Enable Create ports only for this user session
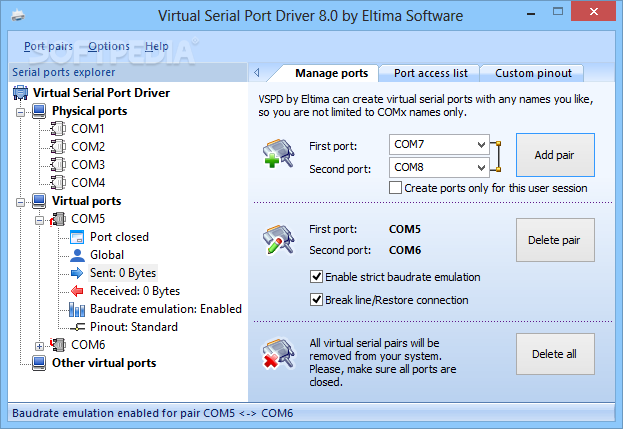This screenshot has height=429, width=623. (395, 188)
